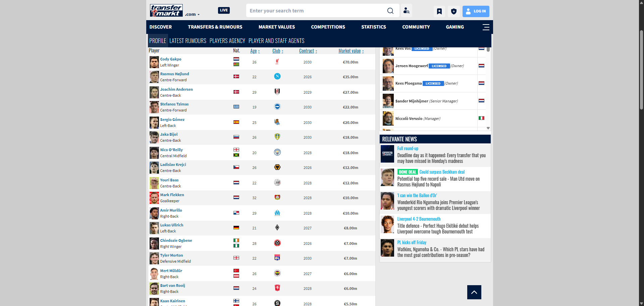The width and height of the screenshot is (644, 306).
Task: Open the GAMING menu
Action: click(455, 27)
